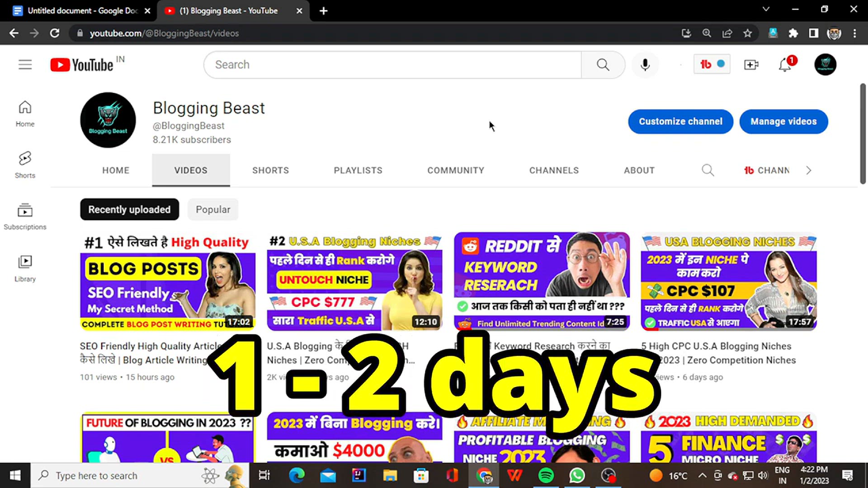Screen dimensions: 868x488
Task: Open the COMMUNITY channel tab
Action: [x=456, y=170]
